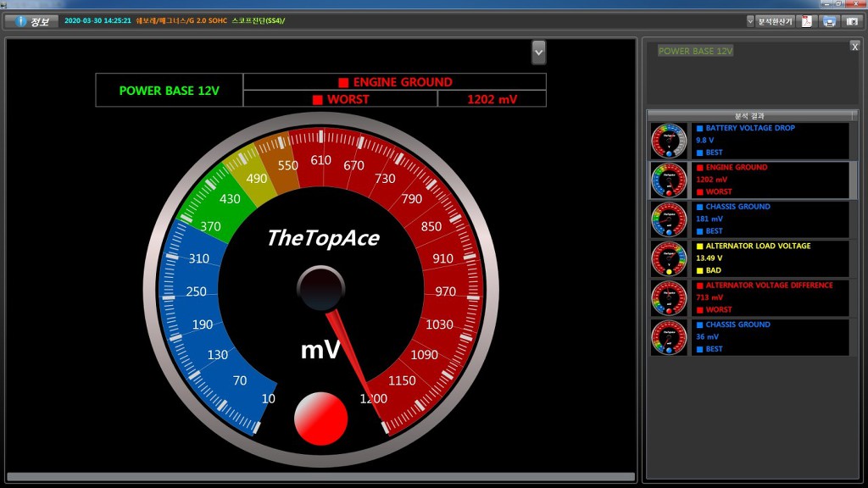Expand the dropdown arrow beside 분석환산기
The width and height of the screenshot is (868, 488).
coord(750,21)
